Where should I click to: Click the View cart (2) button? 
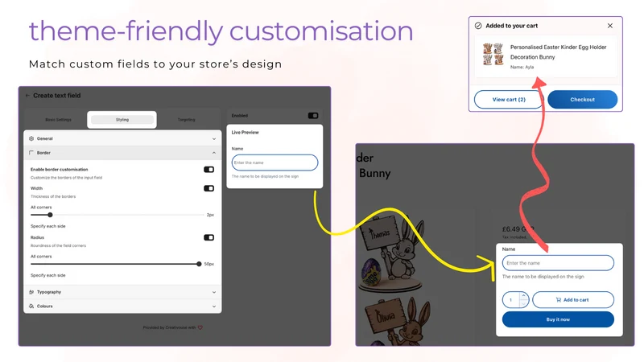(x=509, y=100)
